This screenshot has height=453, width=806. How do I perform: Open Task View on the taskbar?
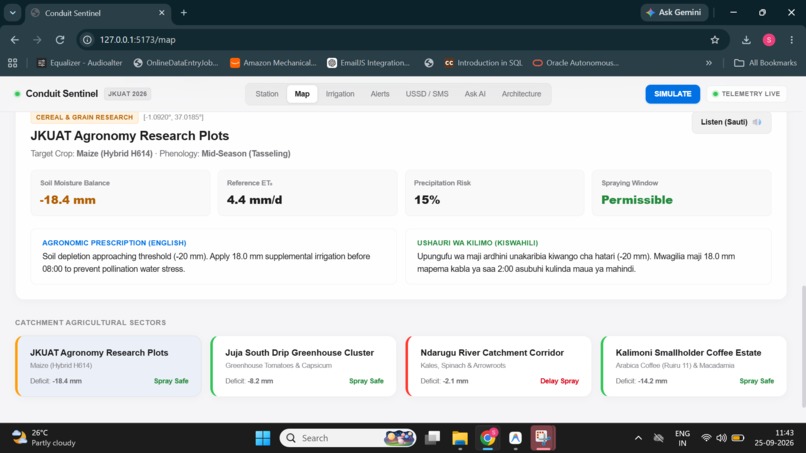pyautogui.click(x=432, y=438)
